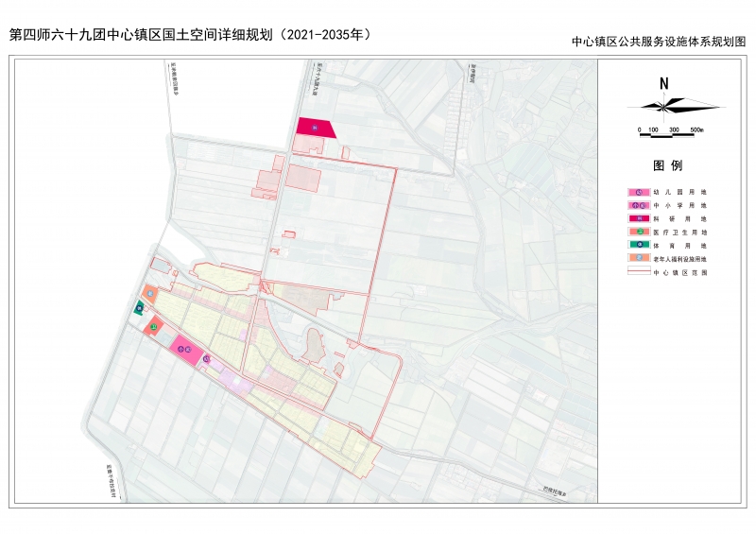Click the town boundary line sample in the legend
The image size is (756, 534).
click(x=639, y=271)
